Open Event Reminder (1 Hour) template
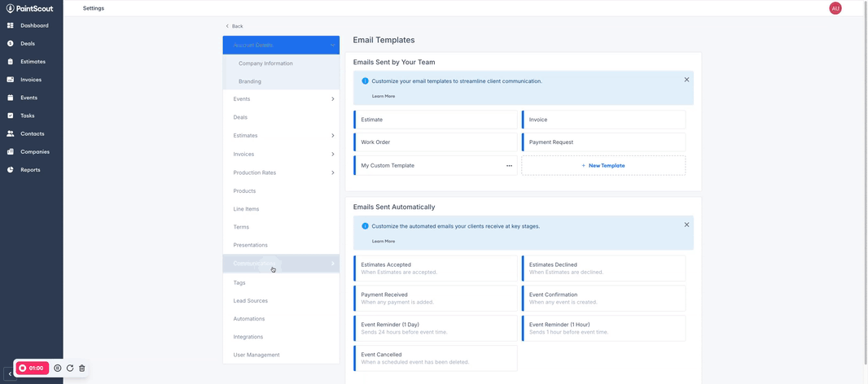The width and height of the screenshot is (868, 384). (603, 328)
